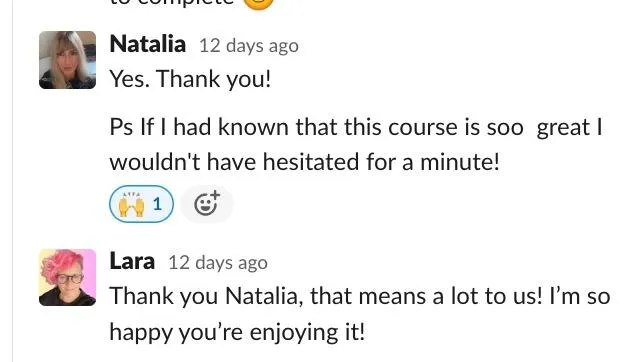Click the reaction count number 1

[x=157, y=204]
